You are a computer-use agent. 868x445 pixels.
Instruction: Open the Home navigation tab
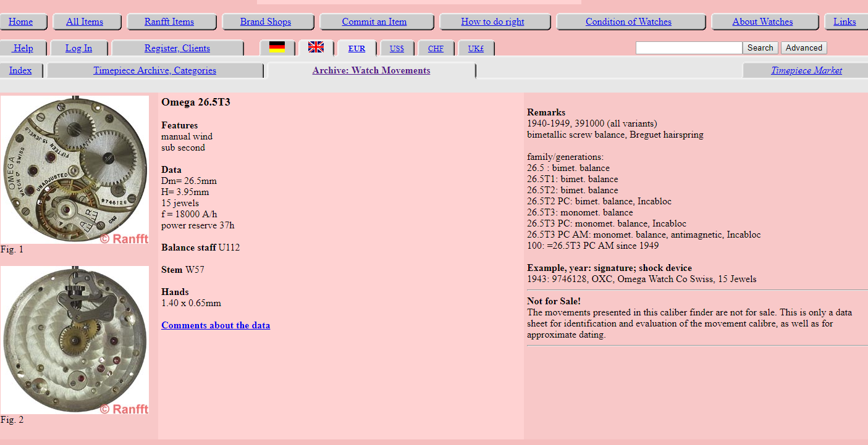point(21,22)
